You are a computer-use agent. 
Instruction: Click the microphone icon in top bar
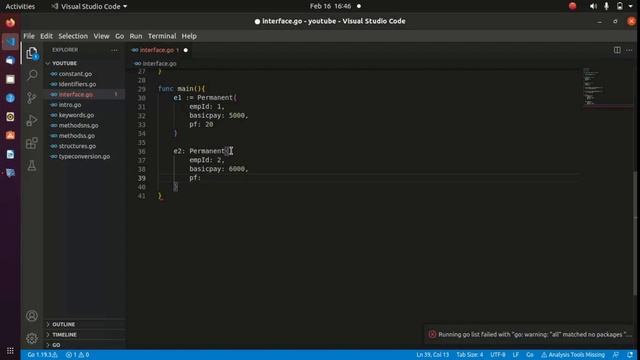click(607, 6)
